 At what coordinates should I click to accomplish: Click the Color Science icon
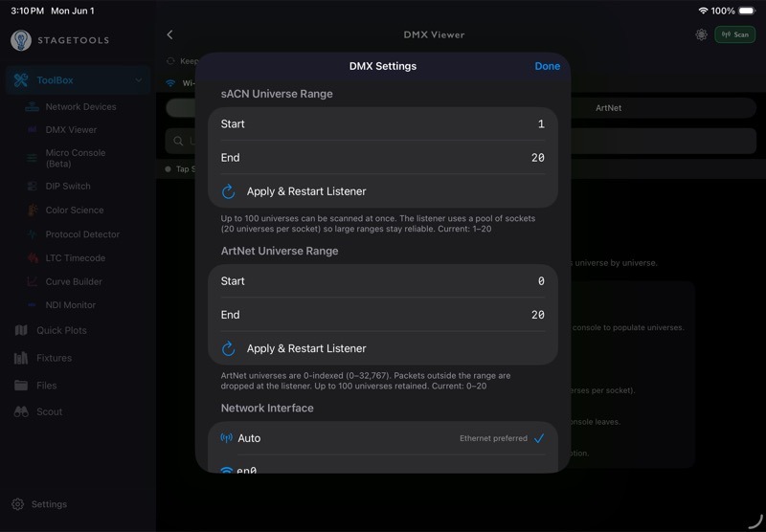click(33, 210)
